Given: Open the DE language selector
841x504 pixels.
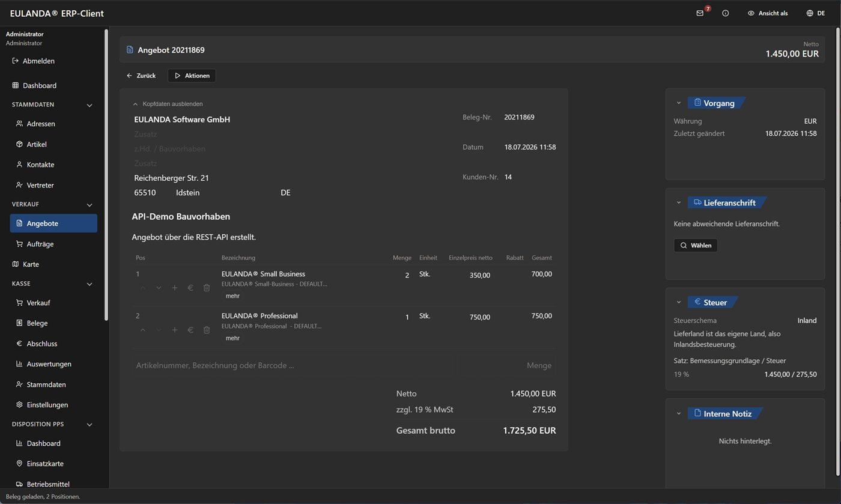Looking at the screenshot, I should (x=815, y=13).
